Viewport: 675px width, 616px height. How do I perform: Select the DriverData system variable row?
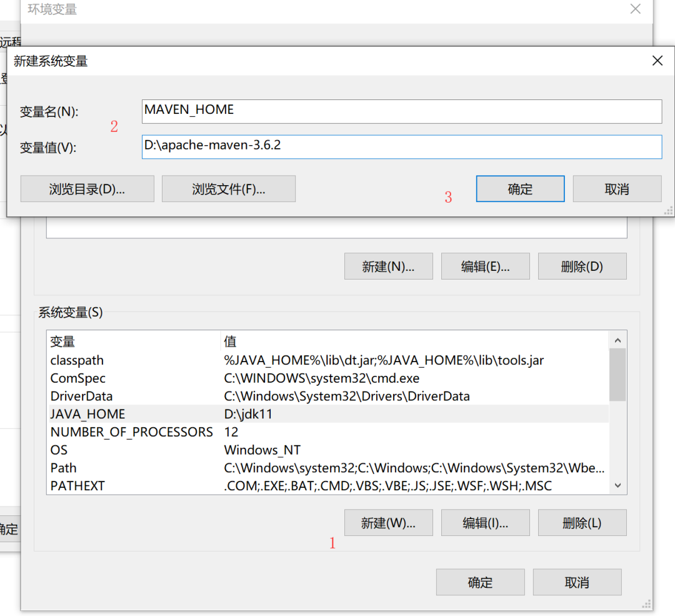pos(328,396)
